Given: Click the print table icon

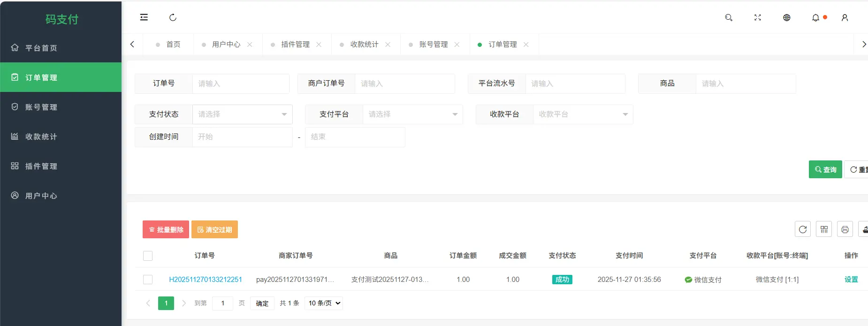Looking at the screenshot, I should pos(845,229).
